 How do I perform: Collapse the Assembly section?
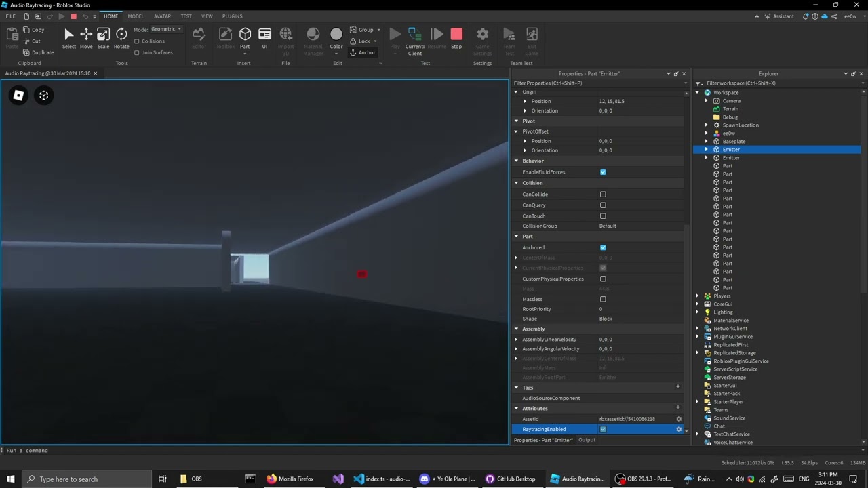(x=516, y=329)
